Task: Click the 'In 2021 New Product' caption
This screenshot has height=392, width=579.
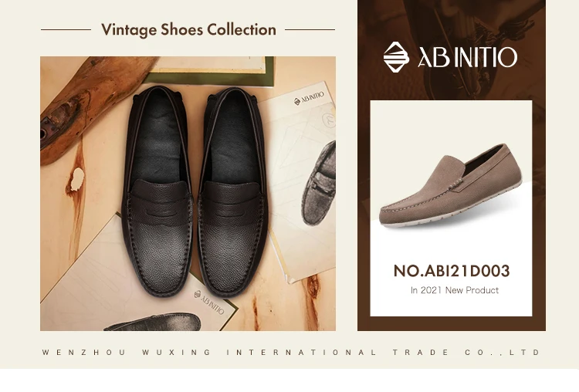Action: pyautogui.click(x=455, y=290)
